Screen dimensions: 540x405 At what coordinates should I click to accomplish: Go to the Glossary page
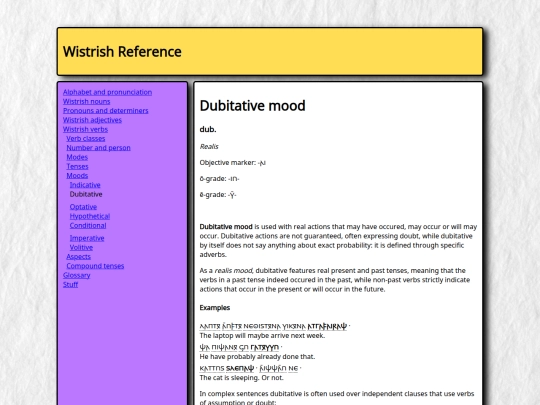coord(76,275)
